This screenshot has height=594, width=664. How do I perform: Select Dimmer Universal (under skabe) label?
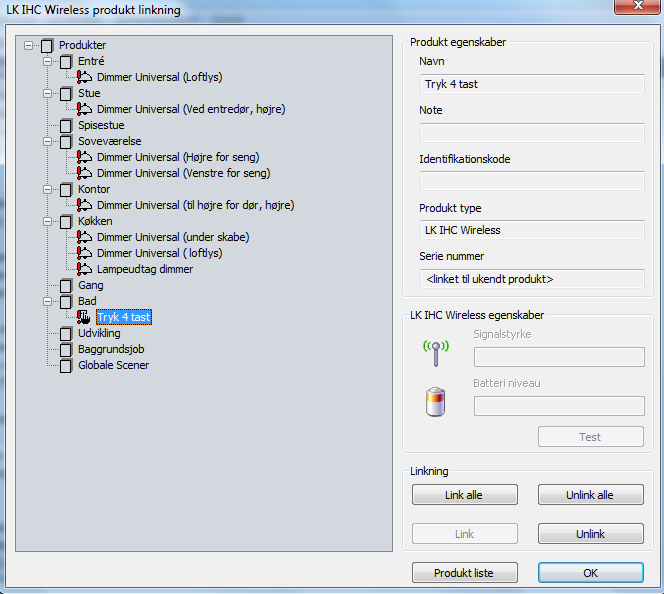coord(173,237)
